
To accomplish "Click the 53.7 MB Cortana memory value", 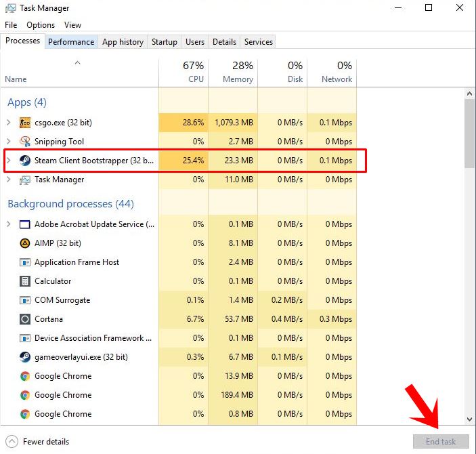I will [x=239, y=319].
